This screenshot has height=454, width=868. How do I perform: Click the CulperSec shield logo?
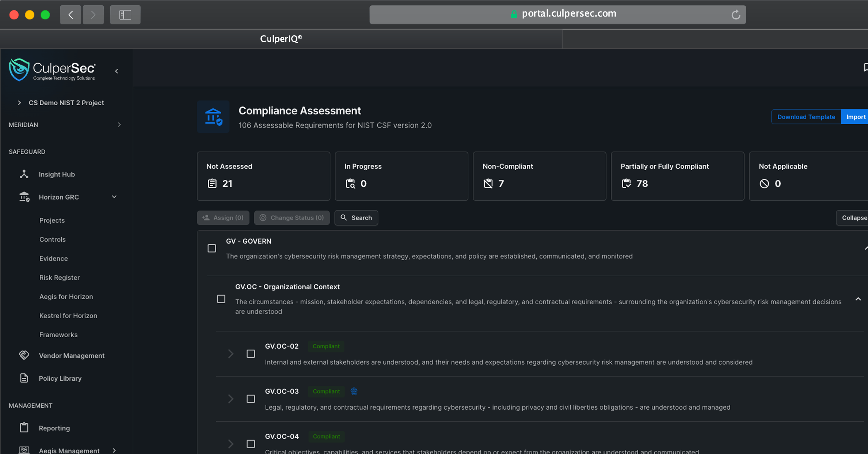coord(19,70)
